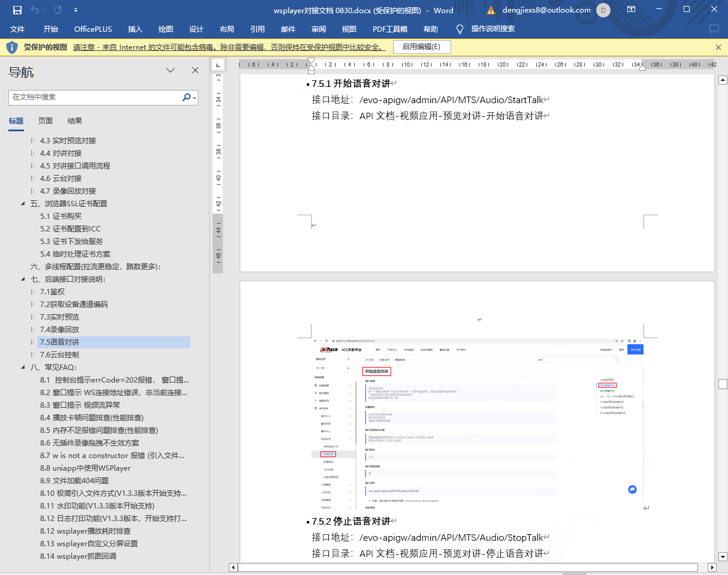The height and width of the screenshot is (575, 728).
Task: Click the 启用编辑(E) button
Action: (x=421, y=47)
